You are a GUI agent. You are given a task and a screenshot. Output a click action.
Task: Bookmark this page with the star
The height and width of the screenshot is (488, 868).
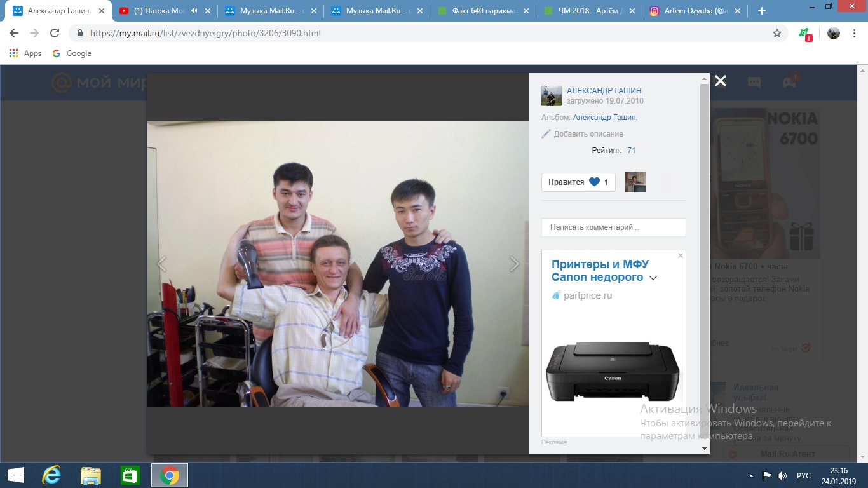pos(777,33)
